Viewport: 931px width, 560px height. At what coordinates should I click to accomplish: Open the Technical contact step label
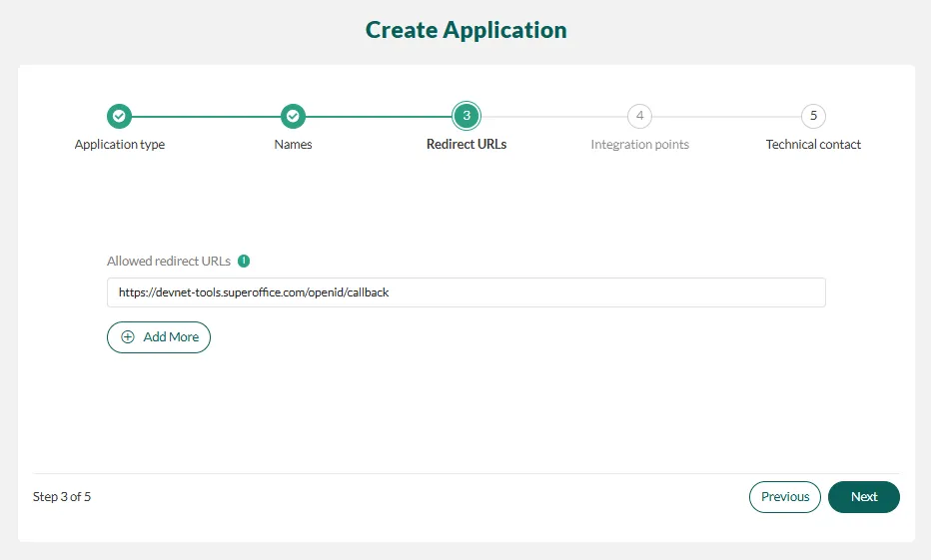(x=813, y=145)
